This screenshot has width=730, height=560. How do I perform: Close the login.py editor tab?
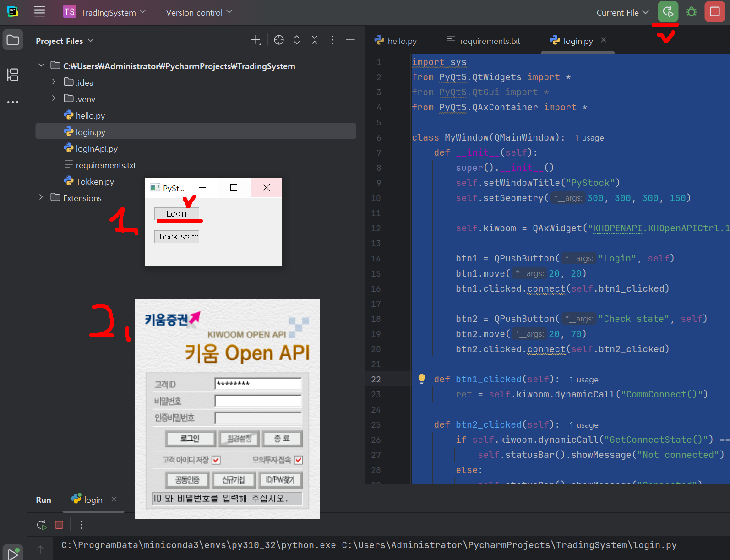coord(604,40)
